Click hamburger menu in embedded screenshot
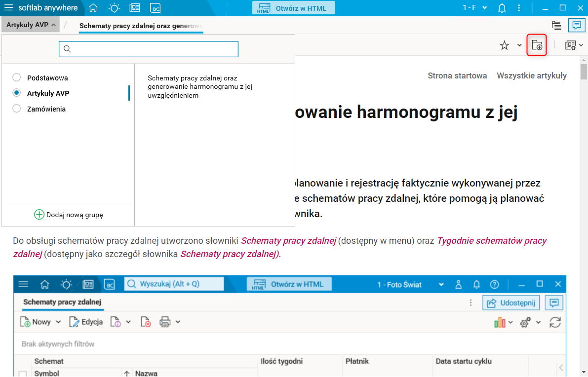Viewport: 588px width, 377px height. click(x=23, y=284)
